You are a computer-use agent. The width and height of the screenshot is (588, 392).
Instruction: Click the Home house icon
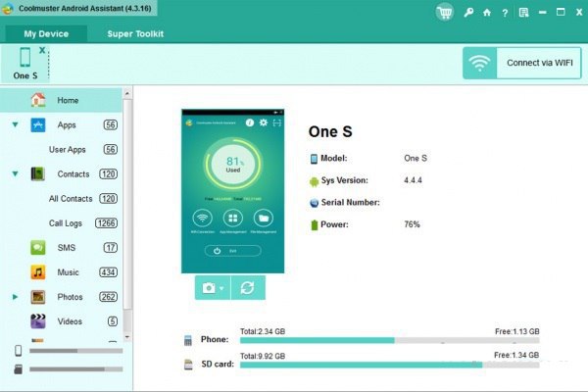pyautogui.click(x=38, y=100)
